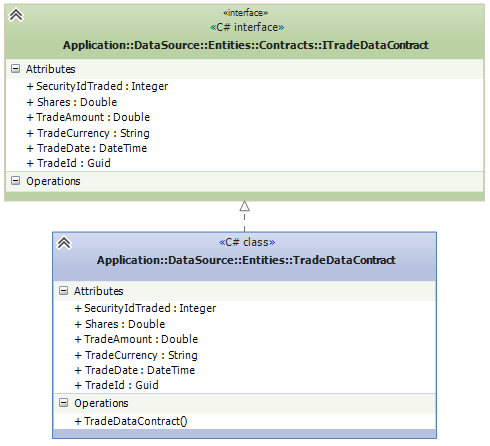
Task: Select TradeCurrency : String in the class
Action: pyautogui.click(x=136, y=355)
